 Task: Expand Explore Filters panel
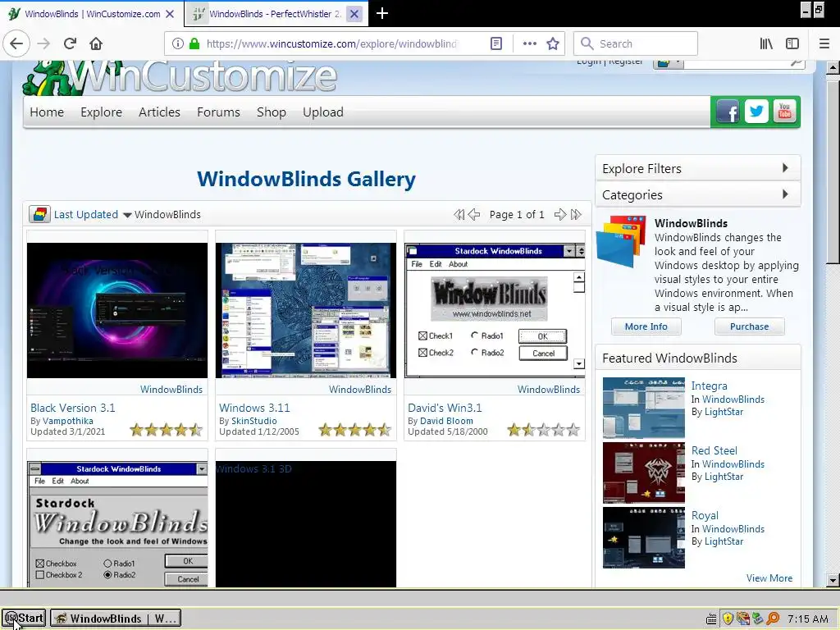point(698,168)
